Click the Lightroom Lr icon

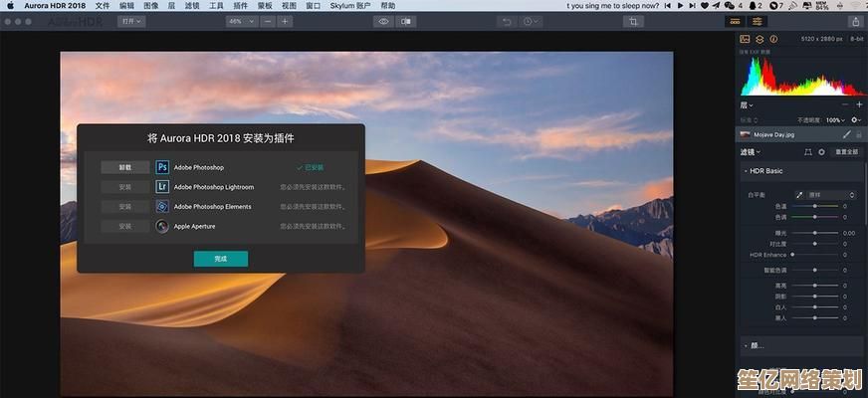pyautogui.click(x=162, y=187)
